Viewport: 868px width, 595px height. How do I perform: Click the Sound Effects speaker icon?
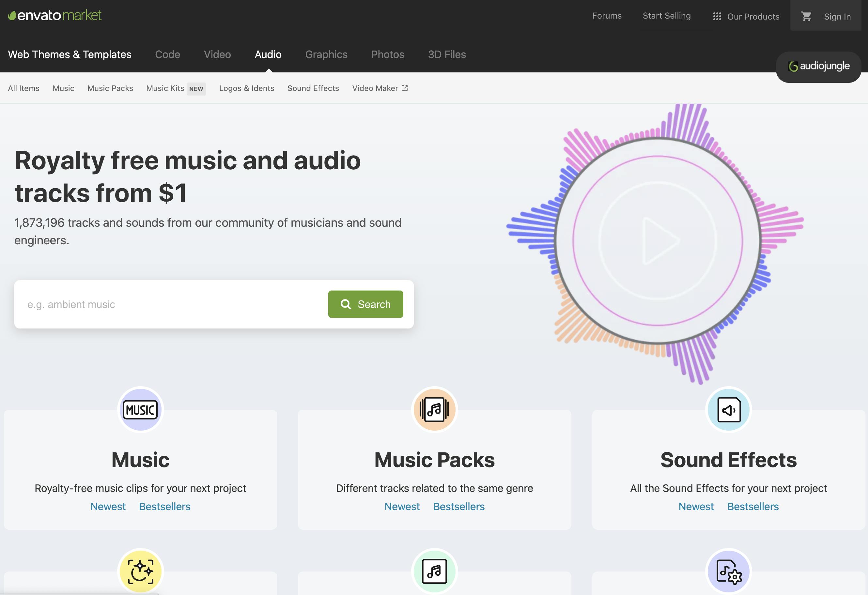[728, 409]
